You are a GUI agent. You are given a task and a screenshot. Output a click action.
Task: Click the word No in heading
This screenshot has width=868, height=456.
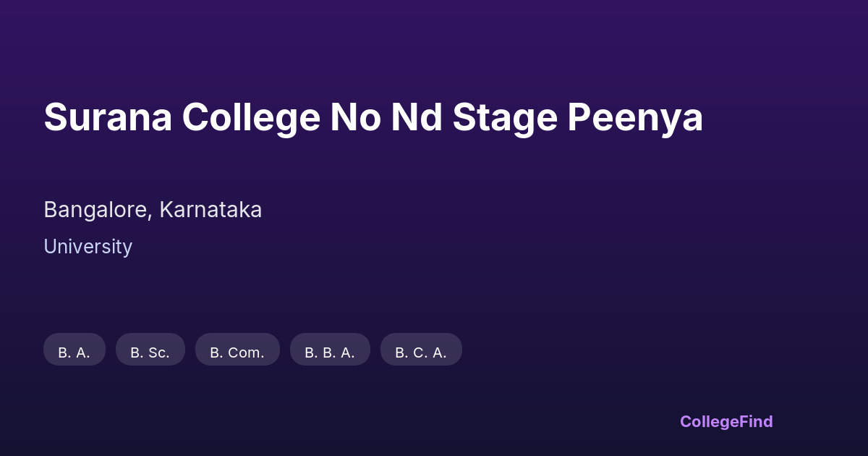coord(355,118)
